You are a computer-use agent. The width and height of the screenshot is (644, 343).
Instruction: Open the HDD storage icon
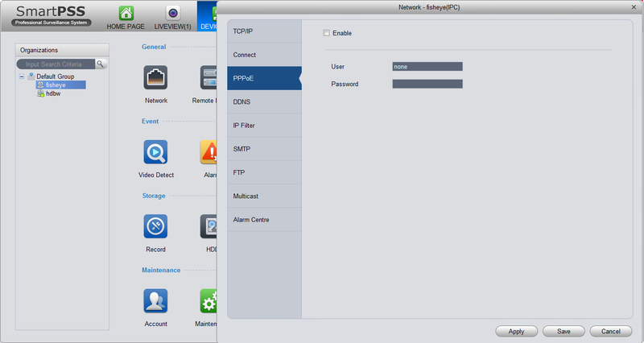(208, 226)
